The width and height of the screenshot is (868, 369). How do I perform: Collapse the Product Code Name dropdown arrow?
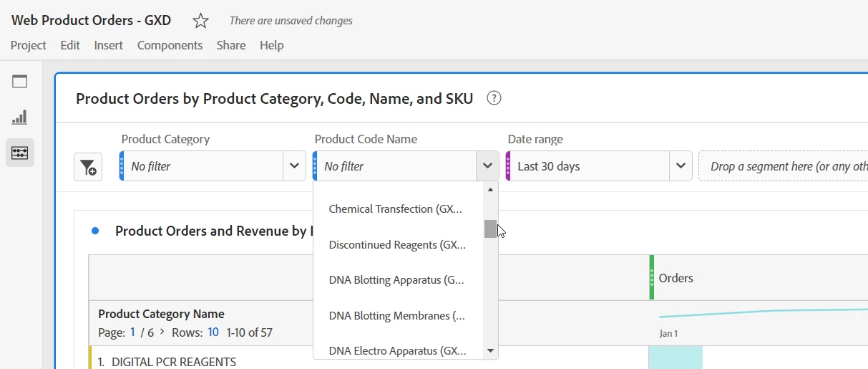click(x=487, y=166)
